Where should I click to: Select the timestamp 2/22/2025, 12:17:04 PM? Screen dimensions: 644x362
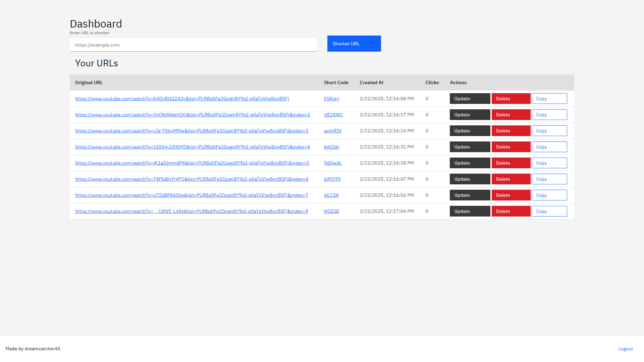click(387, 211)
